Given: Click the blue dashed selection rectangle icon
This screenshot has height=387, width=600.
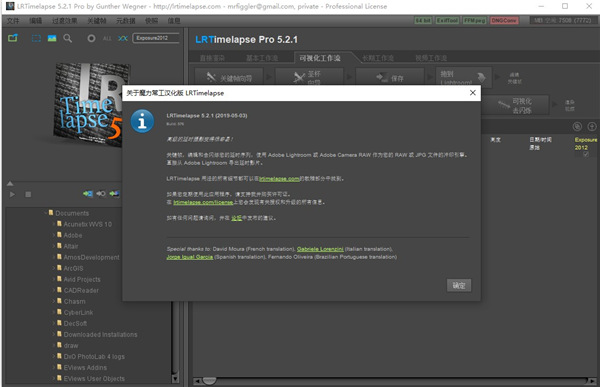Looking at the screenshot, I should (x=36, y=38).
